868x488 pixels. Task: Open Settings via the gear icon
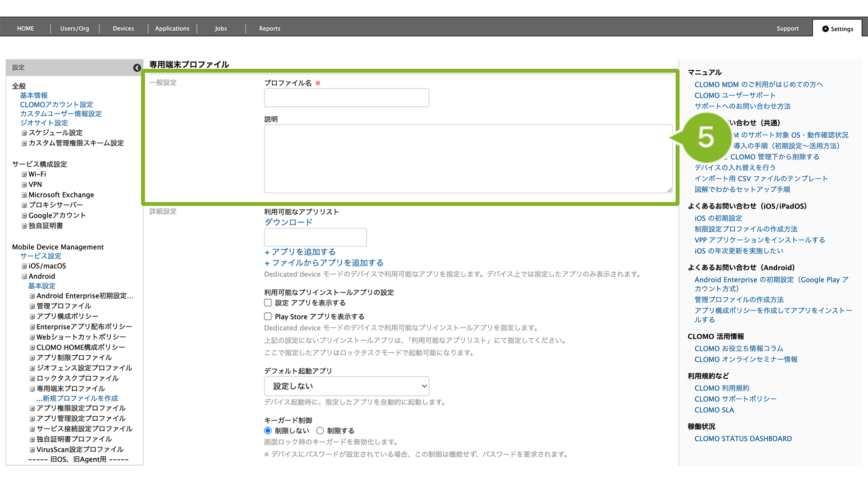826,29
